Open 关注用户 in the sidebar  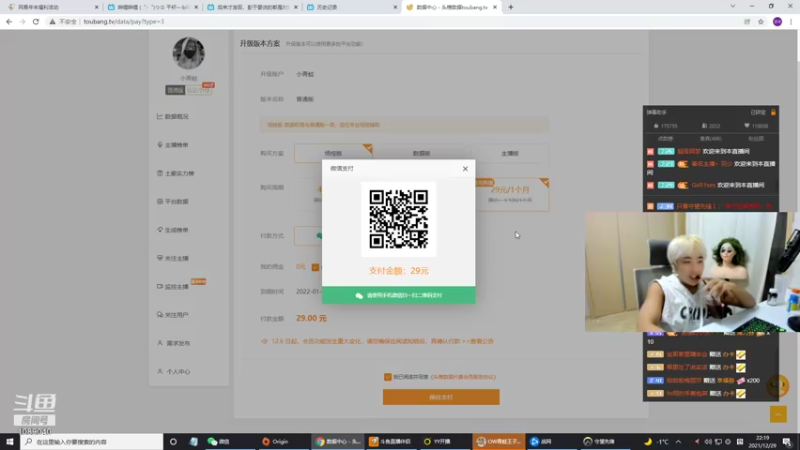pos(172,315)
